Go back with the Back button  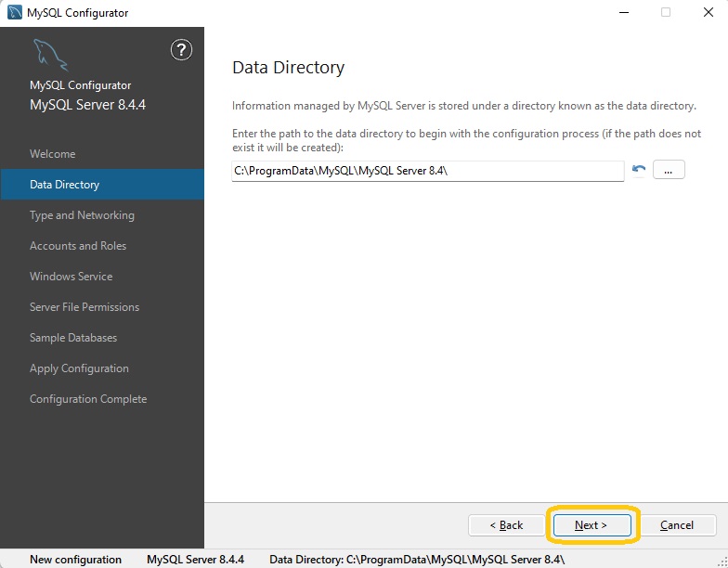click(507, 525)
